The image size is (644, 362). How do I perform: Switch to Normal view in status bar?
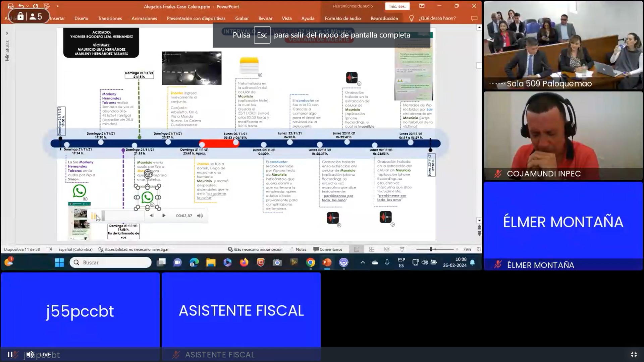(357, 249)
